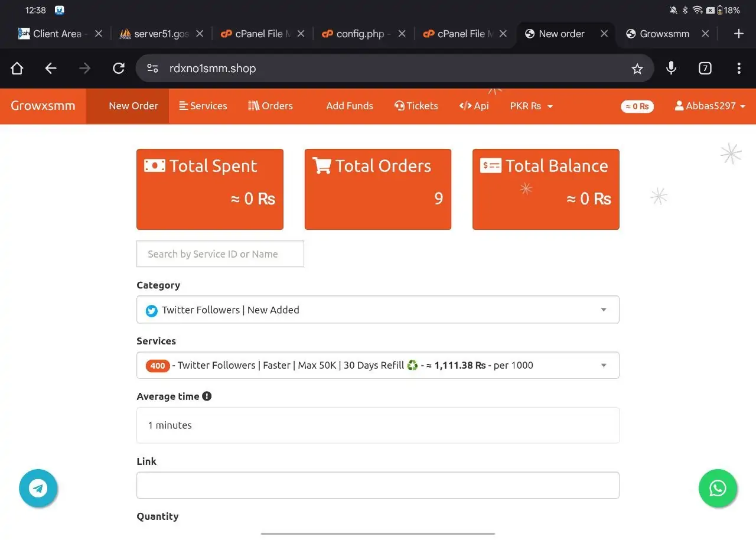Image resolution: width=756 pixels, height=540 pixels.
Task: Focus the Link input field
Action: [377, 485]
